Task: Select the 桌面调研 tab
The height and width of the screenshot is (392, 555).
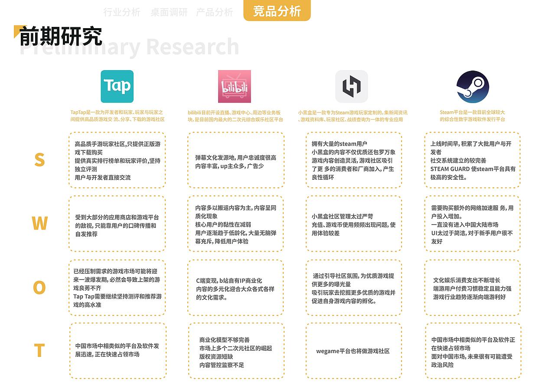Action: click(169, 12)
